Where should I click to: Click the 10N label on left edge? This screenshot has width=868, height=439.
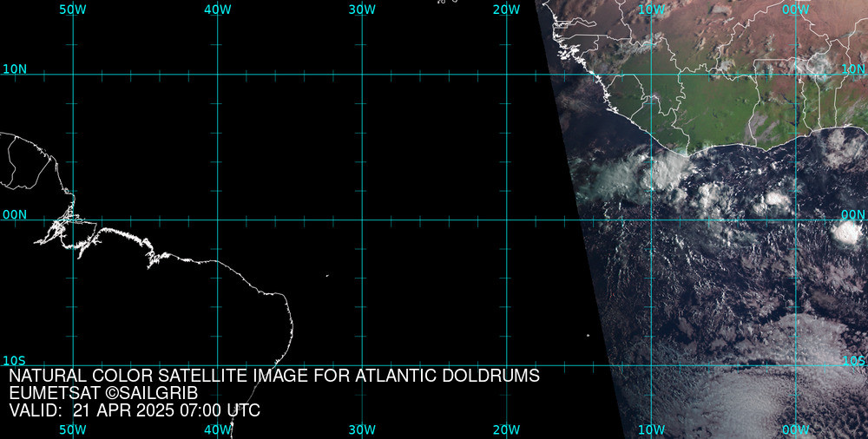click(x=15, y=69)
